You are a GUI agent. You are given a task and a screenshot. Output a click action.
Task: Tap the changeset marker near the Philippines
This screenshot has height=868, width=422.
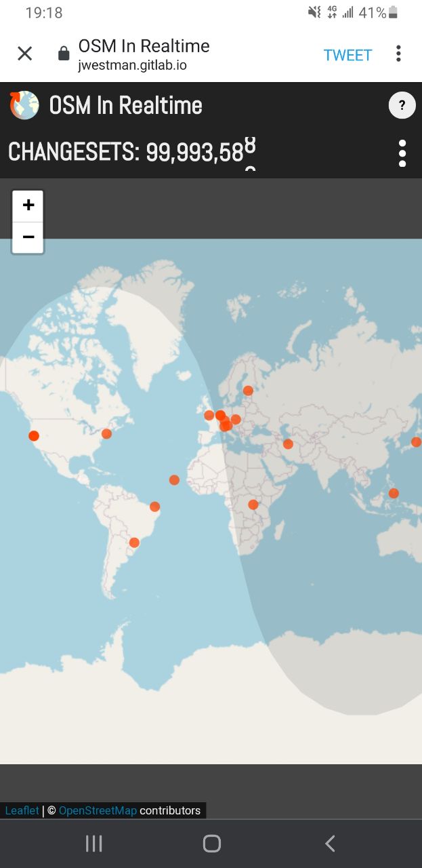click(x=394, y=494)
